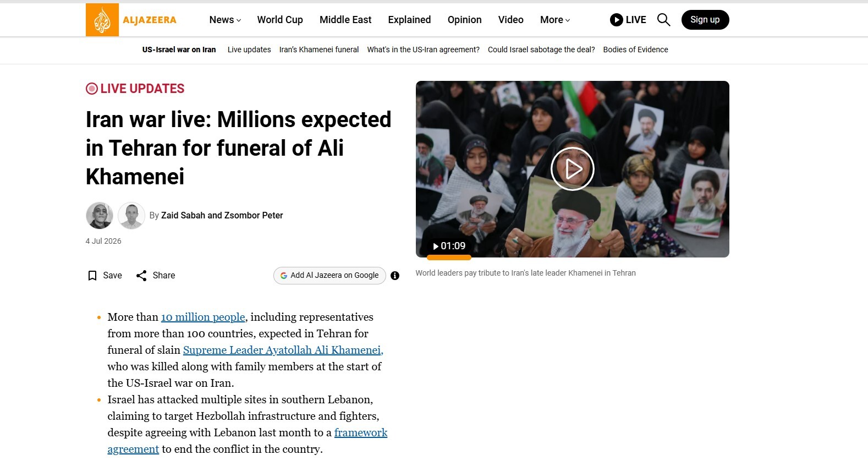
Task: Open Bodies of Evidence link
Action: (x=635, y=50)
